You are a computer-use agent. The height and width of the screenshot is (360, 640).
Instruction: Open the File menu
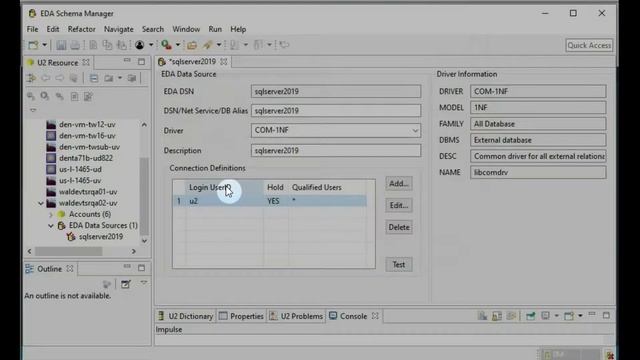[32, 29]
